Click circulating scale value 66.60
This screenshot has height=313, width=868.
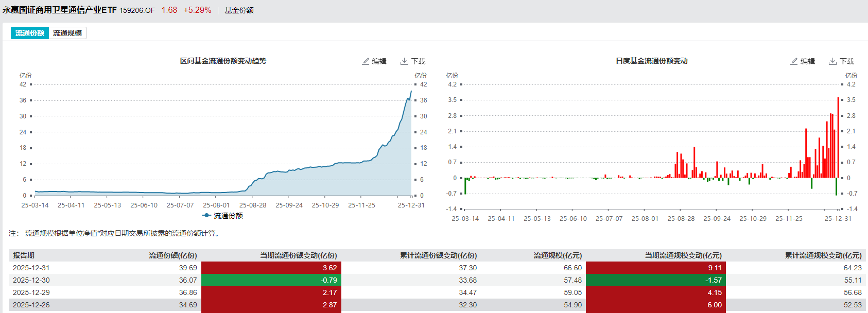(x=573, y=268)
